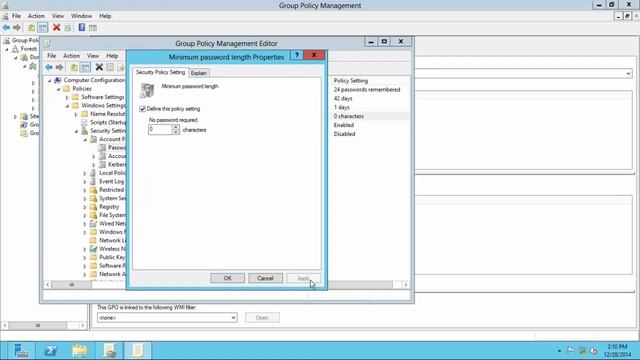Switch to the Explain tab
The height and width of the screenshot is (360, 640).
(x=199, y=73)
